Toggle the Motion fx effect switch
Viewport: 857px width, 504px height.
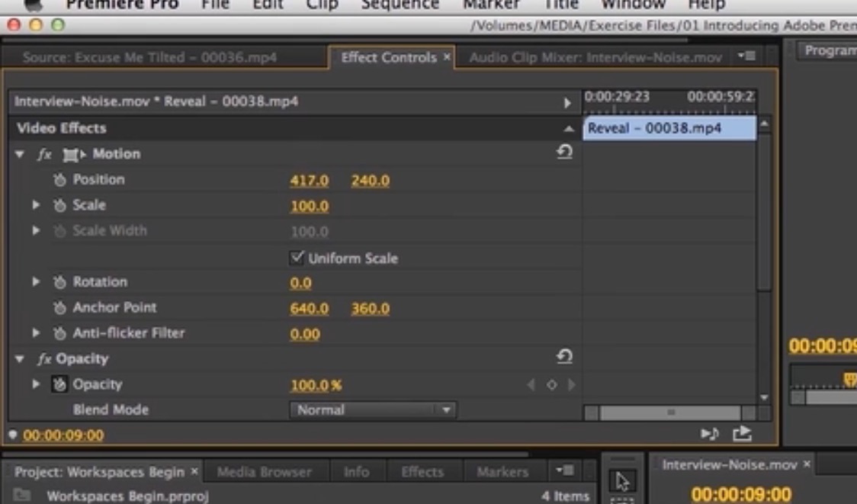point(44,154)
